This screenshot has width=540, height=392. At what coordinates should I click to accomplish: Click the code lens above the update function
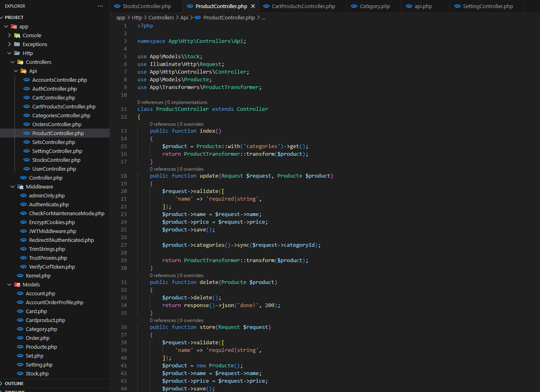(x=177, y=169)
